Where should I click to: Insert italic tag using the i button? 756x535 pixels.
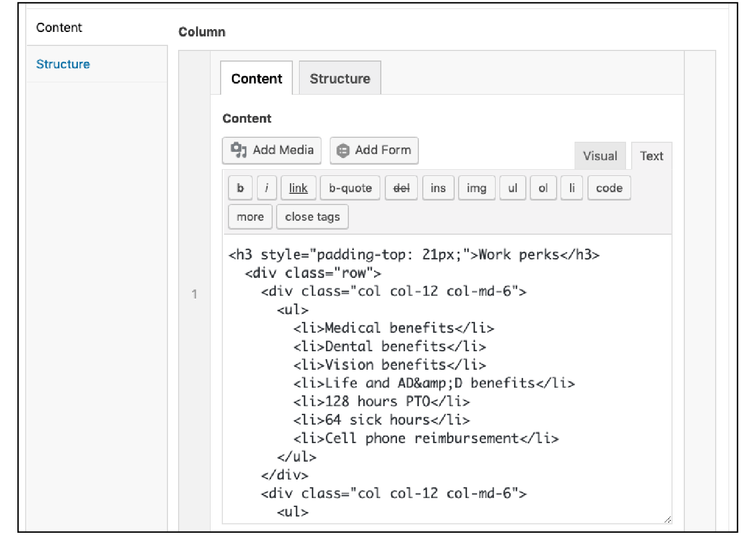pyautogui.click(x=267, y=188)
